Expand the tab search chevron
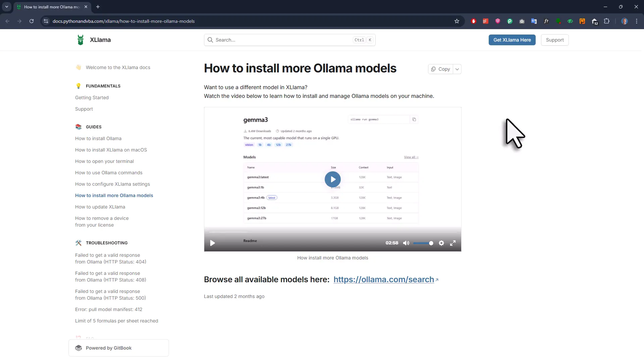644x362 pixels. click(6, 7)
